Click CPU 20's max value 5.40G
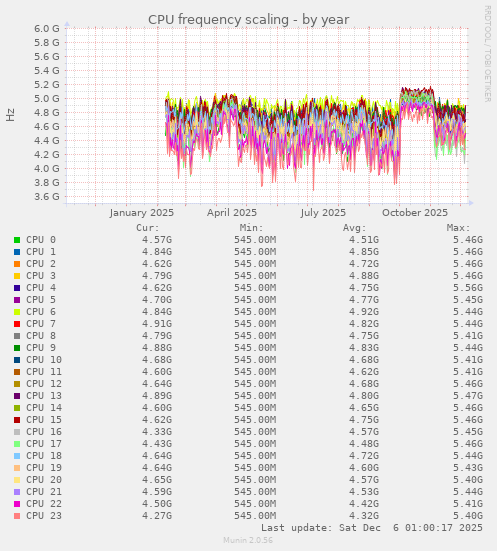Screen dimensions: 497x551 pos(468,480)
